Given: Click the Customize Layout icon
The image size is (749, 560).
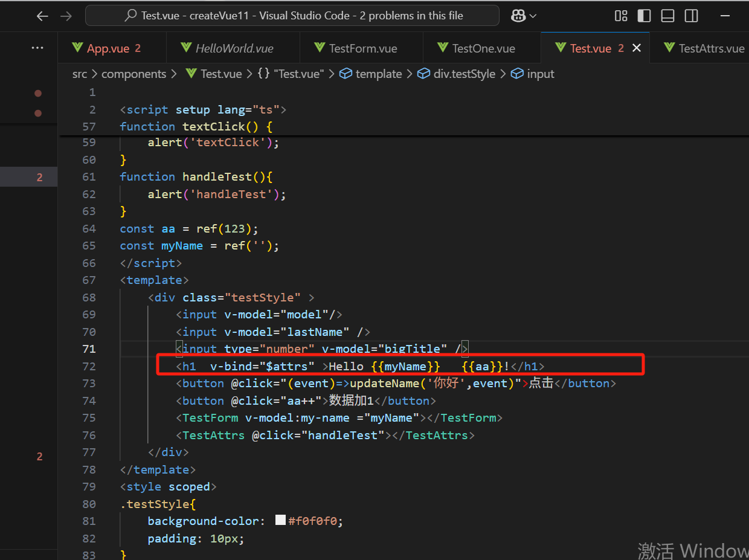Looking at the screenshot, I should tap(621, 16).
